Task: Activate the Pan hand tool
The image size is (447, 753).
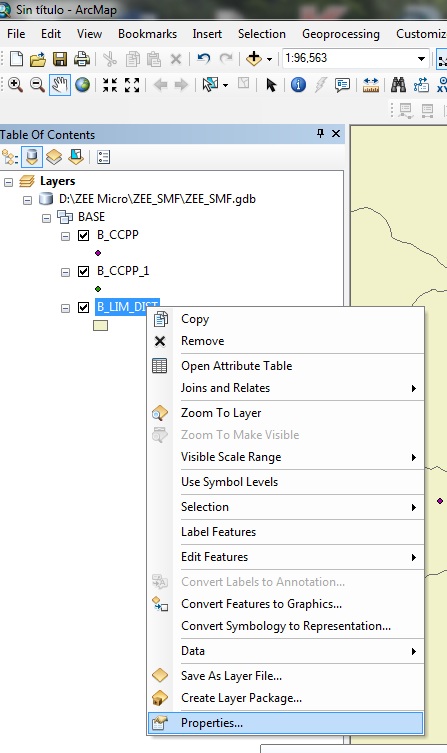Action: [x=60, y=85]
